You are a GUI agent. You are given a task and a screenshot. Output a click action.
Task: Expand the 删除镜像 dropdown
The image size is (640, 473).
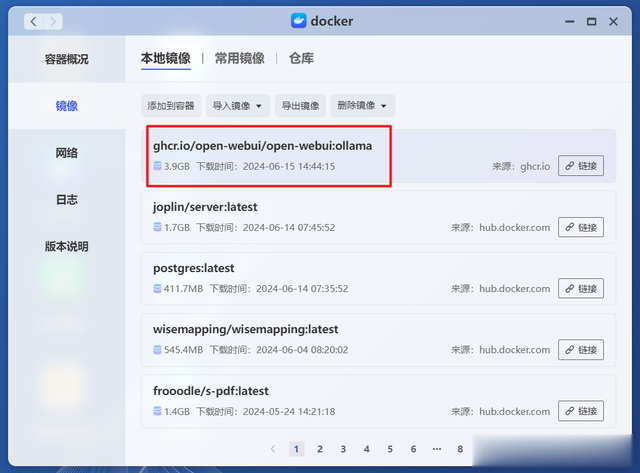[x=362, y=106]
